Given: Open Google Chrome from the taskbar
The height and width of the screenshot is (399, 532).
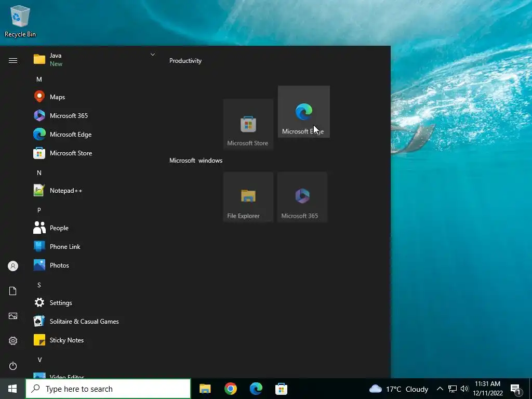Looking at the screenshot, I should pos(230,389).
